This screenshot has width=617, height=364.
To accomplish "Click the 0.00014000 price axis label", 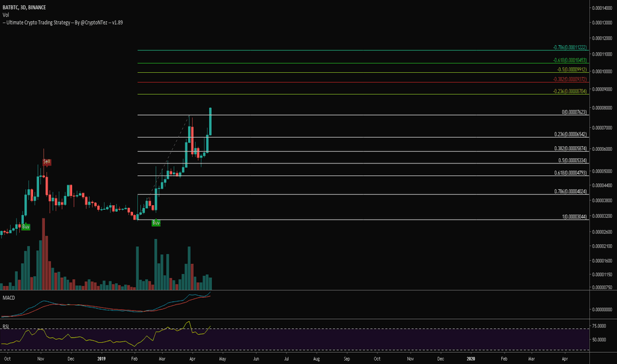I will [x=602, y=8].
